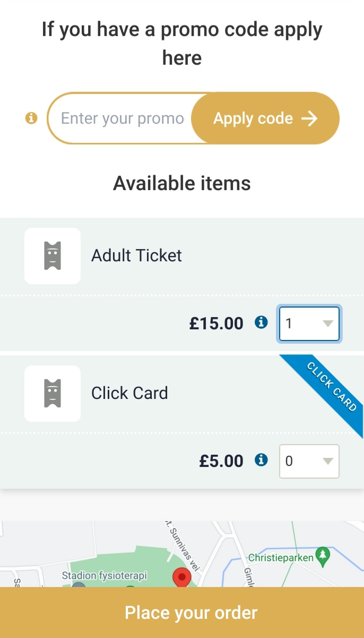Select the Adult Ticket item label
Screen dimensions: 364x638
tap(136, 256)
